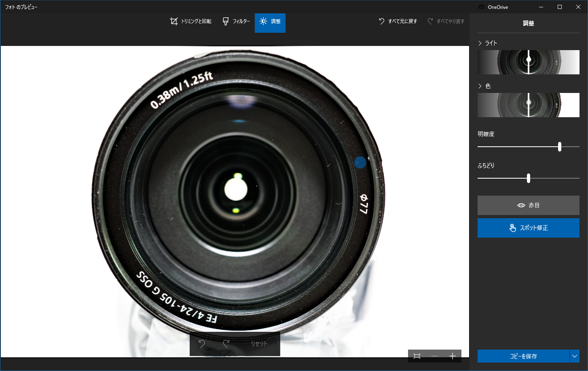588x371 pixels.
Task: Close the Photos window
Action: click(x=578, y=7)
